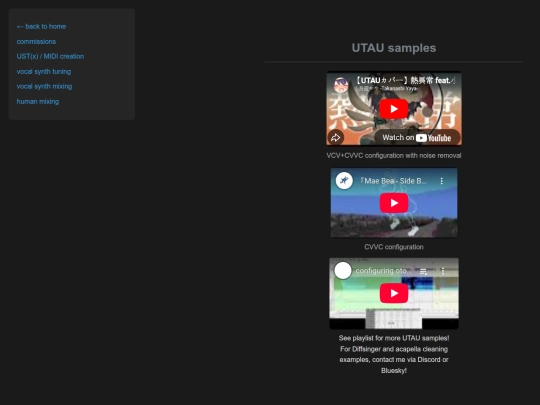Click See playlist for more UTAU samples text
The height and width of the screenshot is (405, 540).
(x=394, y=338)
